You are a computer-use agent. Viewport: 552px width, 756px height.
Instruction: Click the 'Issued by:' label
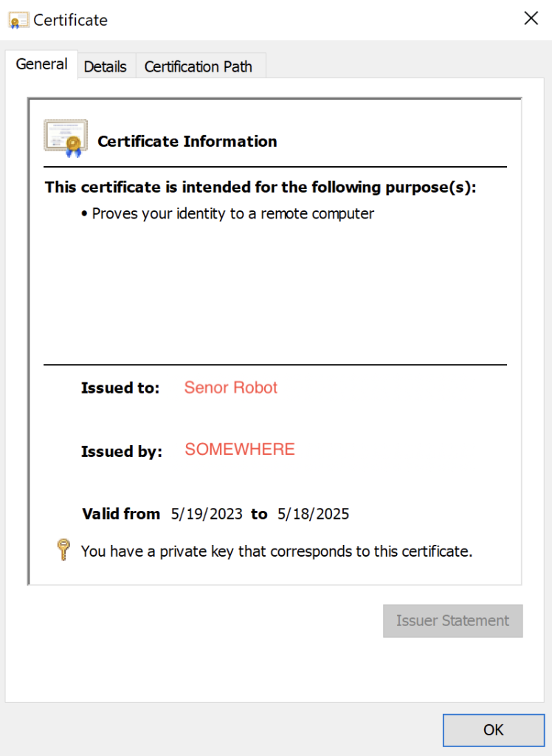tap(122, 451)
